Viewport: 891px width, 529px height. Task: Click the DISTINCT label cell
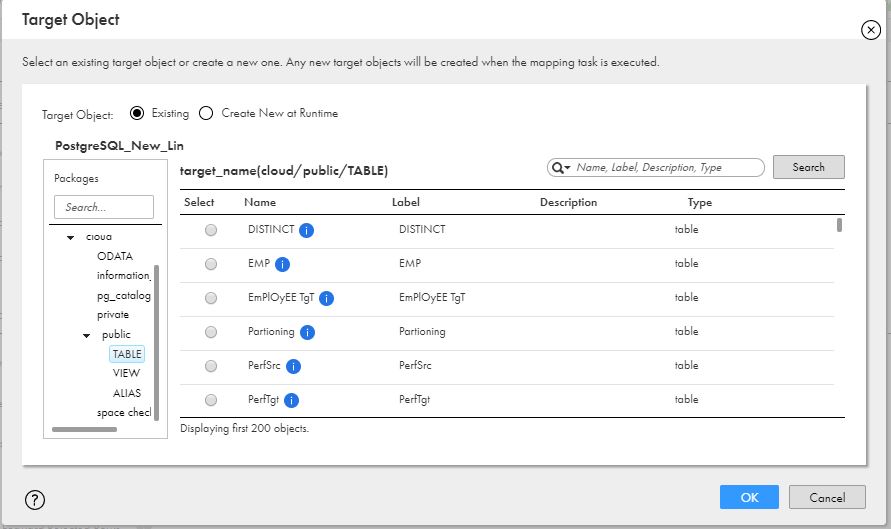point(422,230)
